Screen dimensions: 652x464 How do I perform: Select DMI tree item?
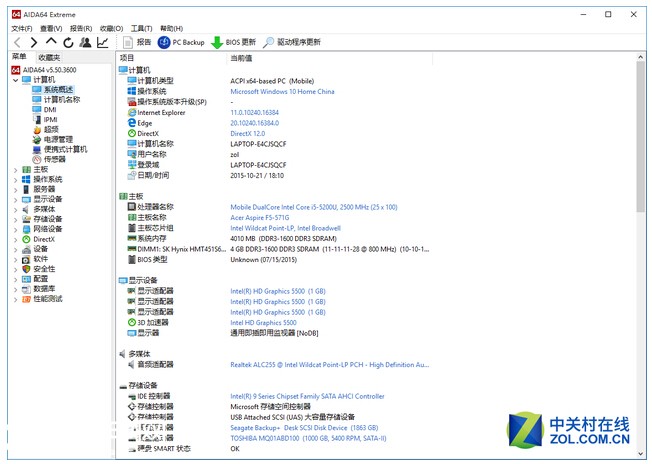(50, 109)
